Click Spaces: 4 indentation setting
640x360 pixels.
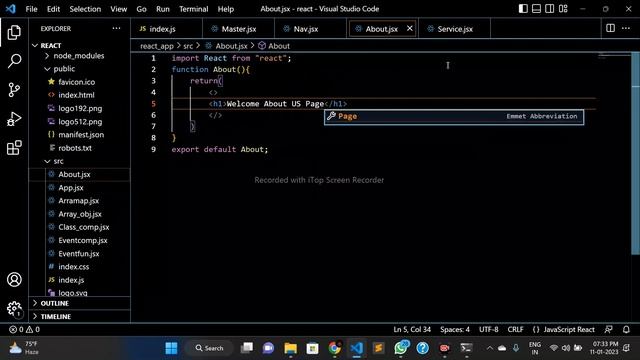pos(455,329)
